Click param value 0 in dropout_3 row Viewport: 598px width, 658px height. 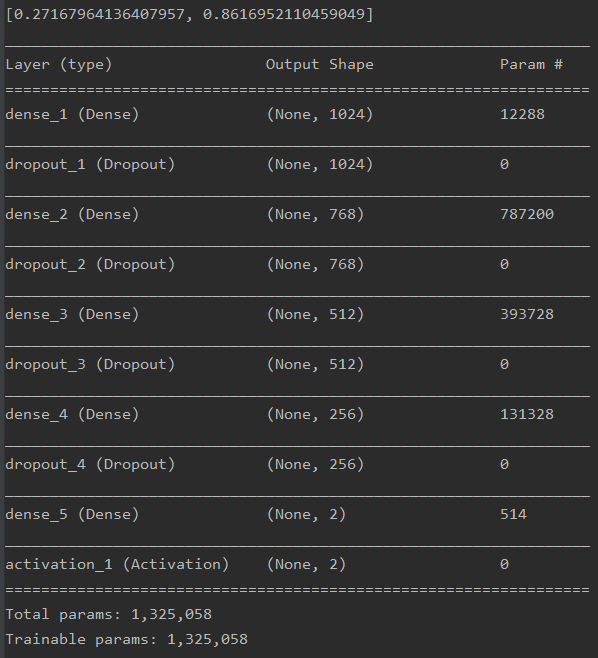(x=504, y=364)
